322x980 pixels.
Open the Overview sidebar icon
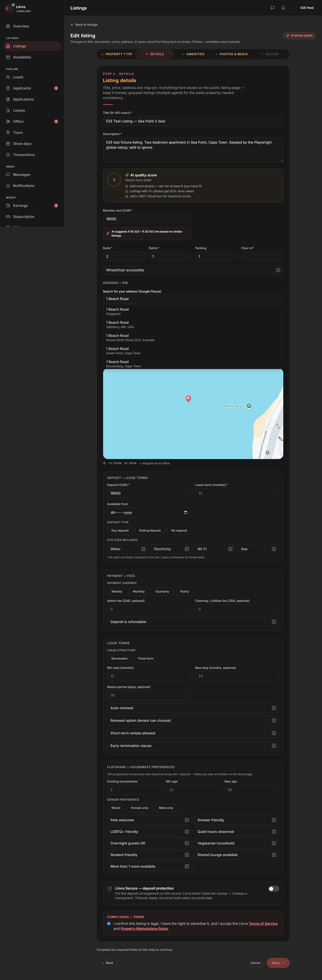click(8, 26)
